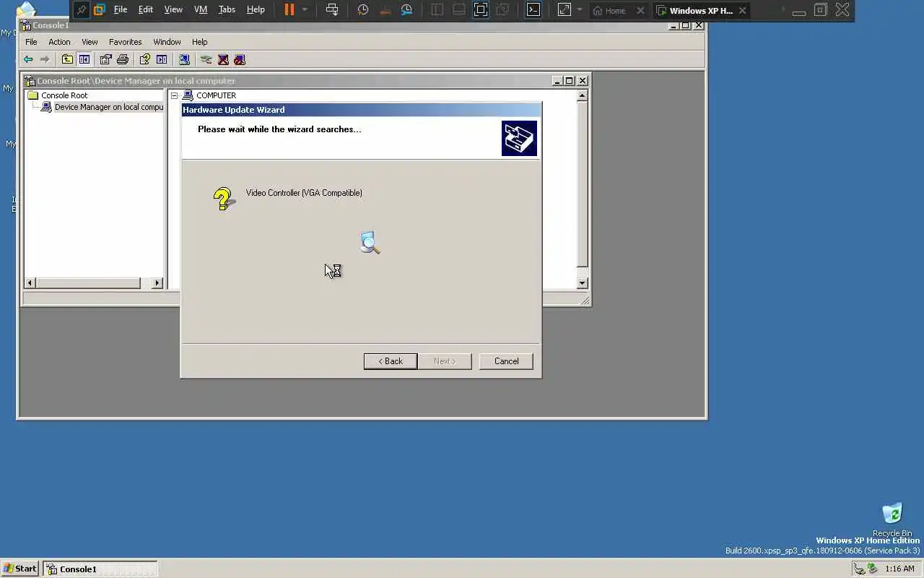Open the Recycle Bin desktop icon
This screenshot has width=924, height=578.
point(892,519)
